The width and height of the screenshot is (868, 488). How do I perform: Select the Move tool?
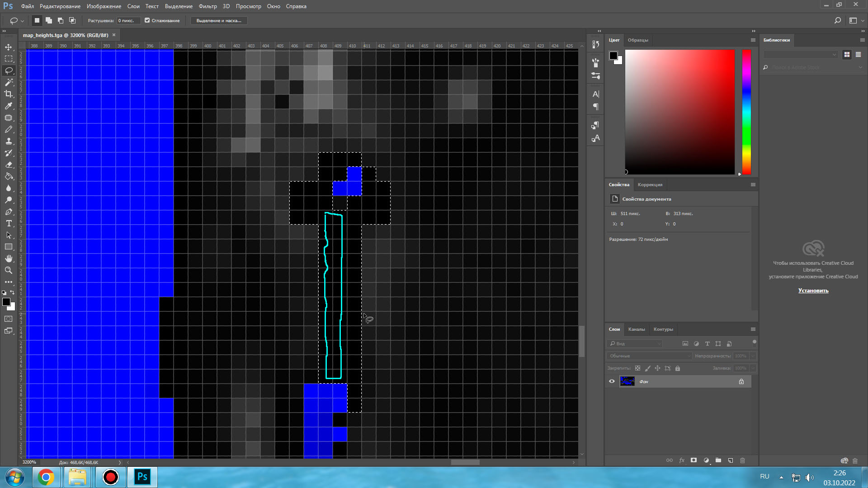[x=9, y=47]
